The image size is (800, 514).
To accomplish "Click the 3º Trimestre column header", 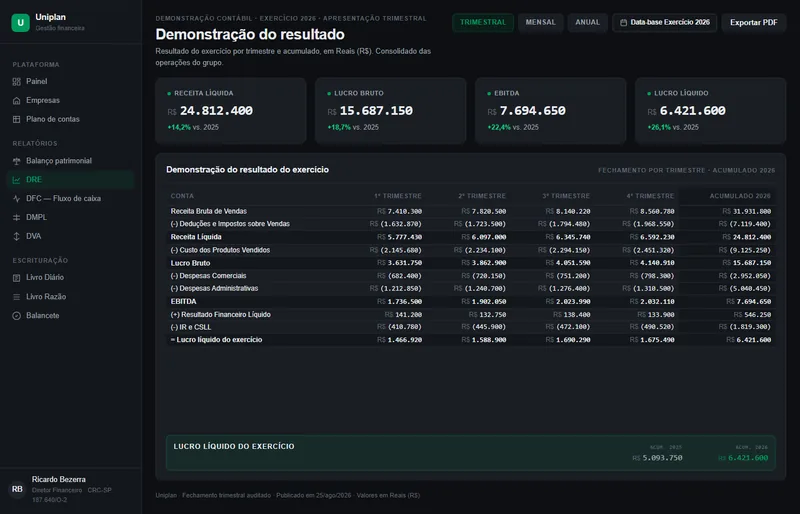I will (x=566, y=196).
